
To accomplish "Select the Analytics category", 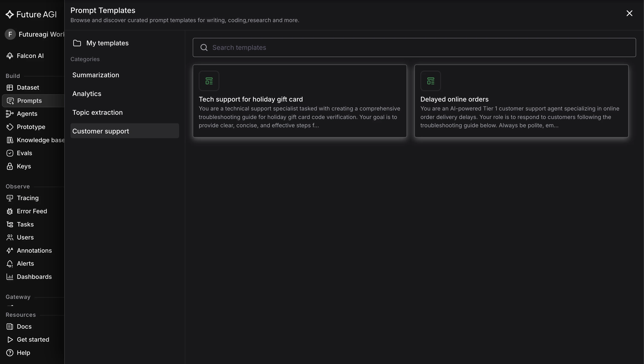I will pyautogui.click(x=125, y=94).
